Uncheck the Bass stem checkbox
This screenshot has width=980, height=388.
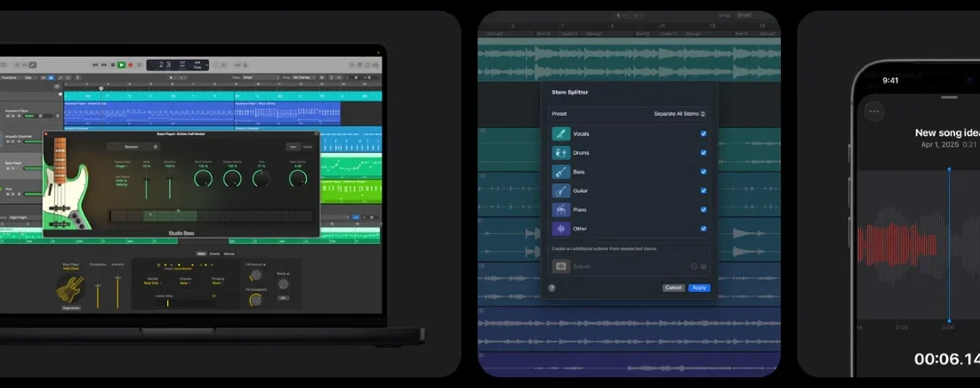703,172
